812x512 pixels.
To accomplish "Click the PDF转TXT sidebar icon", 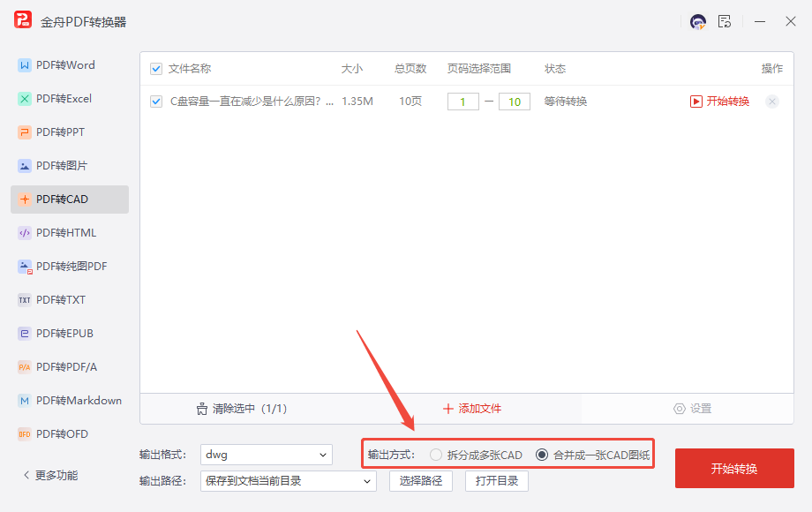I will pyautogui.click(x=25, y=300).
